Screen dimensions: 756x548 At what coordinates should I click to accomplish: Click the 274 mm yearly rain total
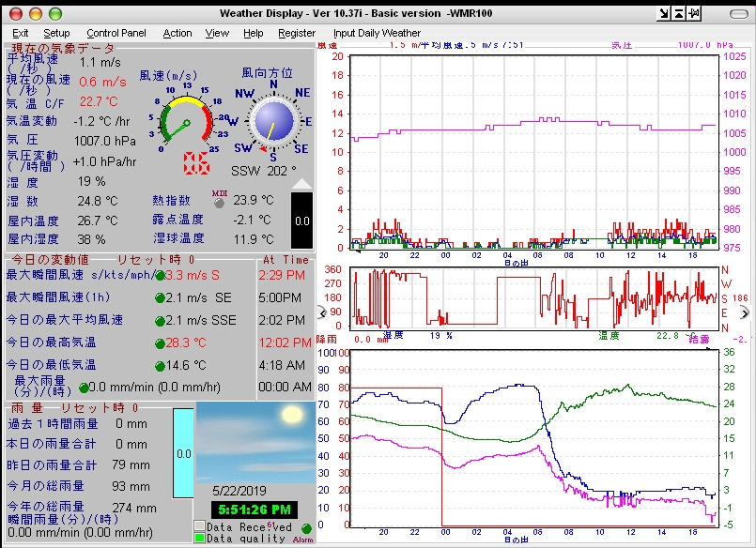(134, 508)
